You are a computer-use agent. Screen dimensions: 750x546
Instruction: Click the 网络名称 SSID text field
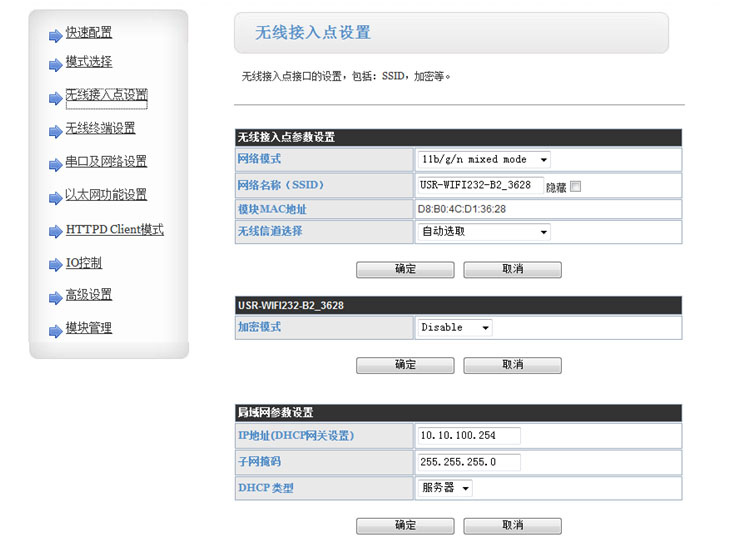coord(479,186)
